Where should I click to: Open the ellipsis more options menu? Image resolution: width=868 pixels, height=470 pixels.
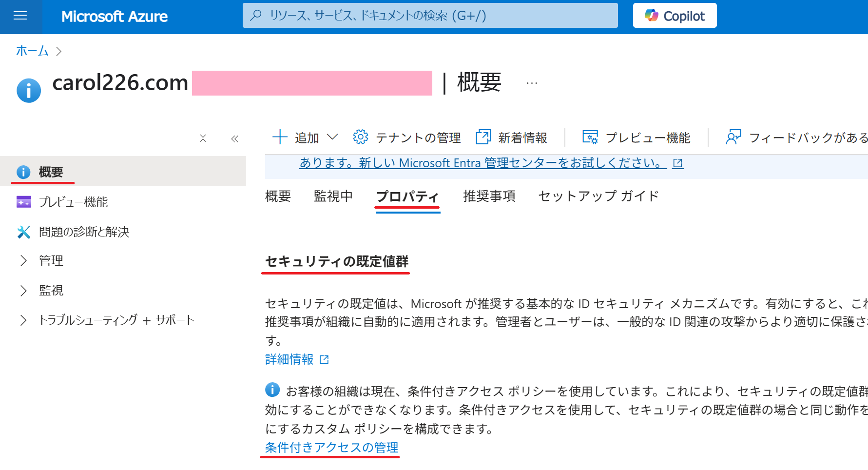click(x=532, y=83)
